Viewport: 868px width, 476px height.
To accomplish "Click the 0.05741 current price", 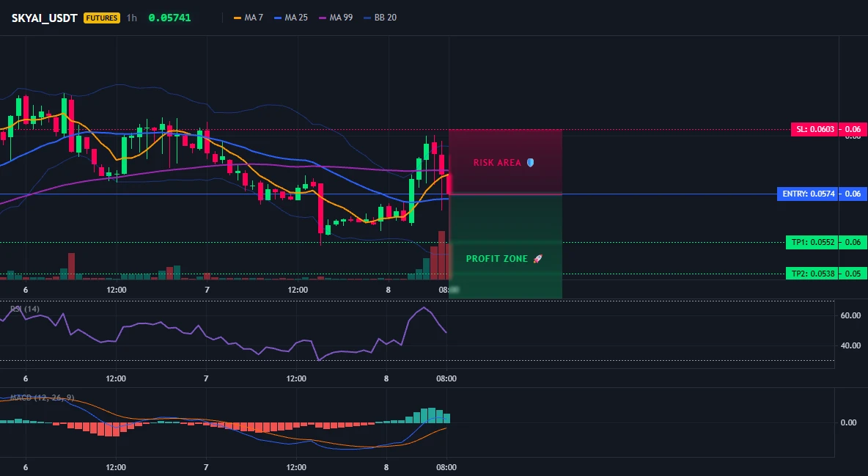I will point(169,18).
